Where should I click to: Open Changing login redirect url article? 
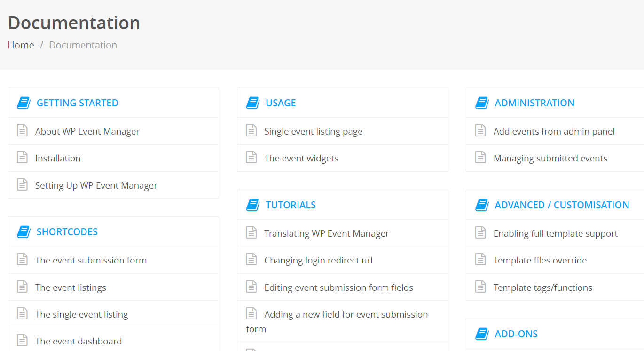[319, 260]
